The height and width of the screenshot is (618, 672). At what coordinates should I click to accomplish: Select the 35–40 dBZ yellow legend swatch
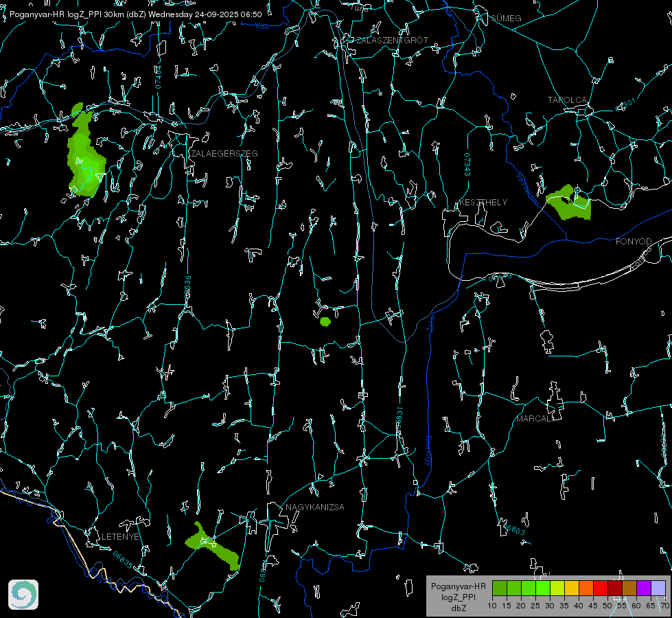pos(572,588)
